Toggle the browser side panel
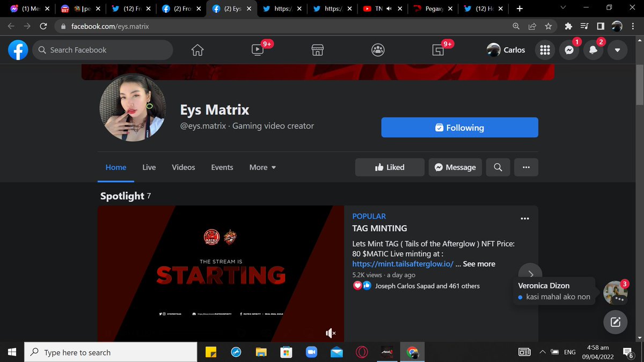The image size is (644, 362). (x=600, y=26)
